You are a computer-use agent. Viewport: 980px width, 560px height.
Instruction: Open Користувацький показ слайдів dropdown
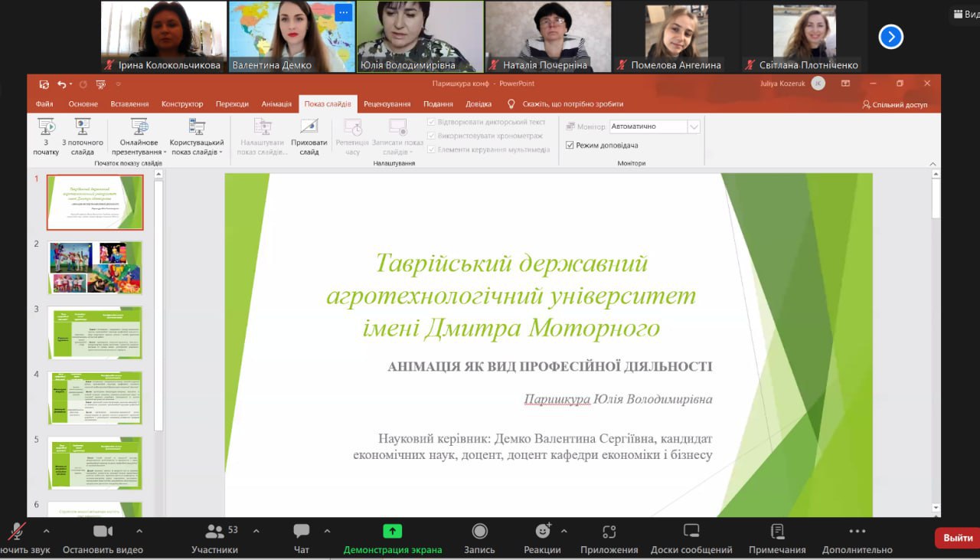197,136
